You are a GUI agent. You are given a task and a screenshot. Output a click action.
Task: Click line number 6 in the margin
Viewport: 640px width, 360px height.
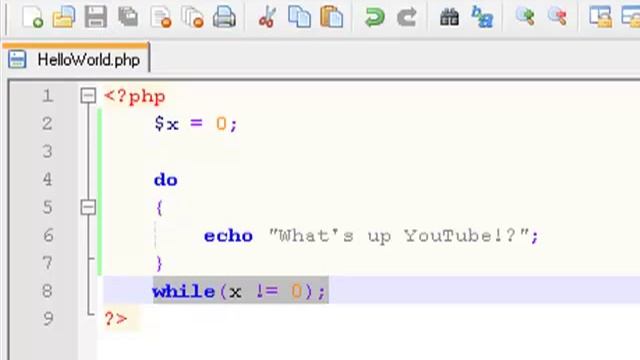(x=48, y=235)
